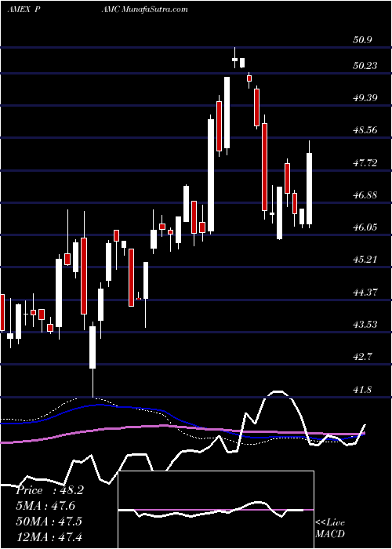Click the 50.23 price axis label
Screen dimensions: 392x549
tap(365, 66)
